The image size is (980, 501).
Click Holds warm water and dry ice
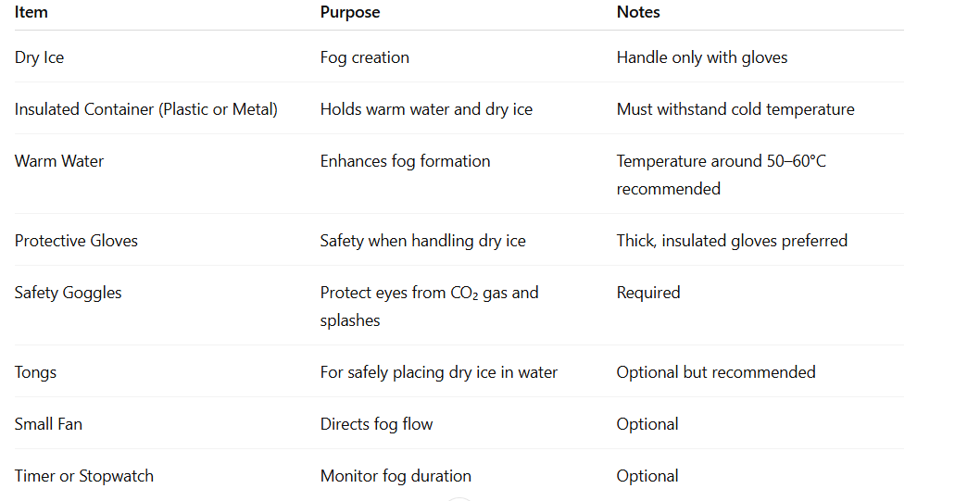426,109
